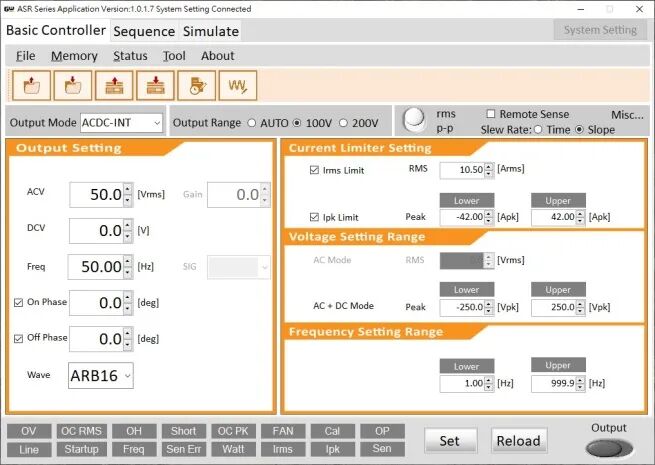Image resolution: width=655 pixels, height=465 pixels.
Task: Open the SIG dropdown
Action: (x=239, y=267)
